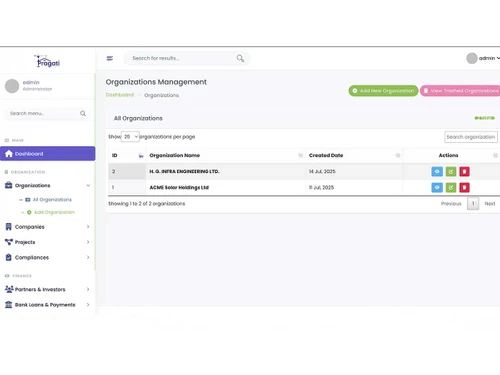This screenshot has width=500, height=375.
Task: Delete ACME Solar Holdings Ltd organization
Action: [x=464, y=187]
